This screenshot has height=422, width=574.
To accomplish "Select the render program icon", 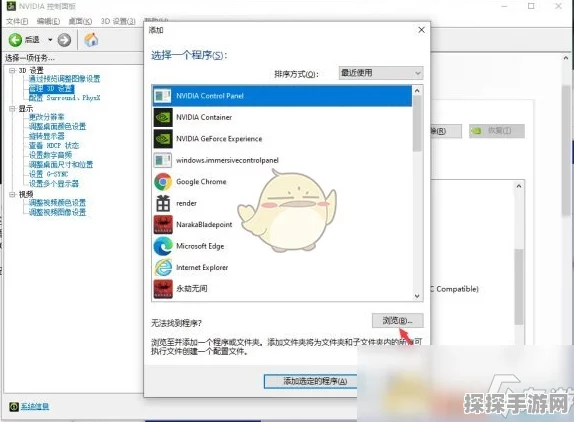I will click(x=163, y=203).
